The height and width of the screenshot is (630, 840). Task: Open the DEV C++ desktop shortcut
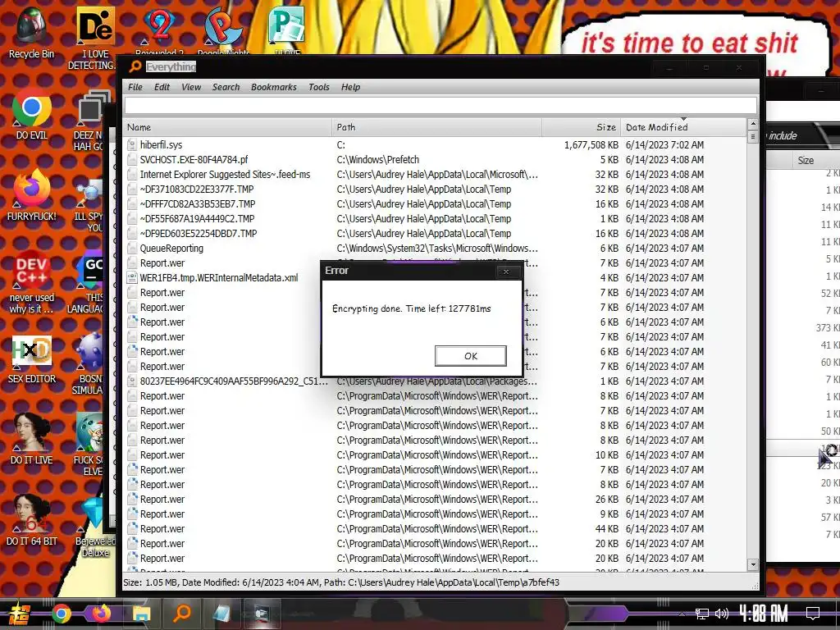click(x=31, y=281)
